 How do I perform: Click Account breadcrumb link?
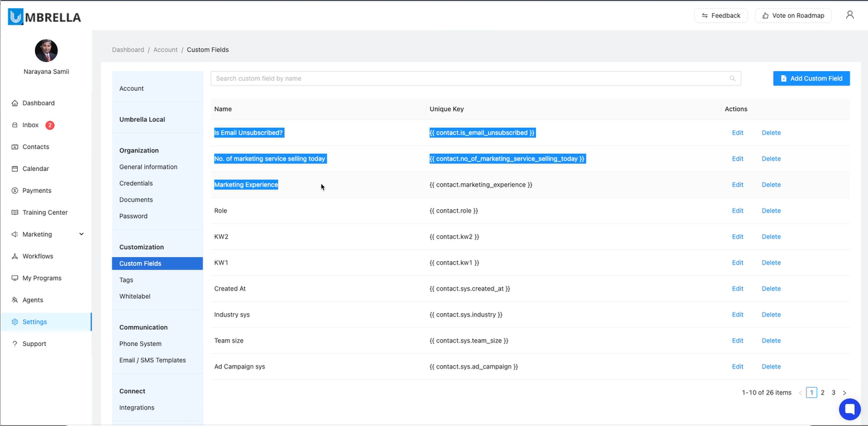click(x=166, y=50)
